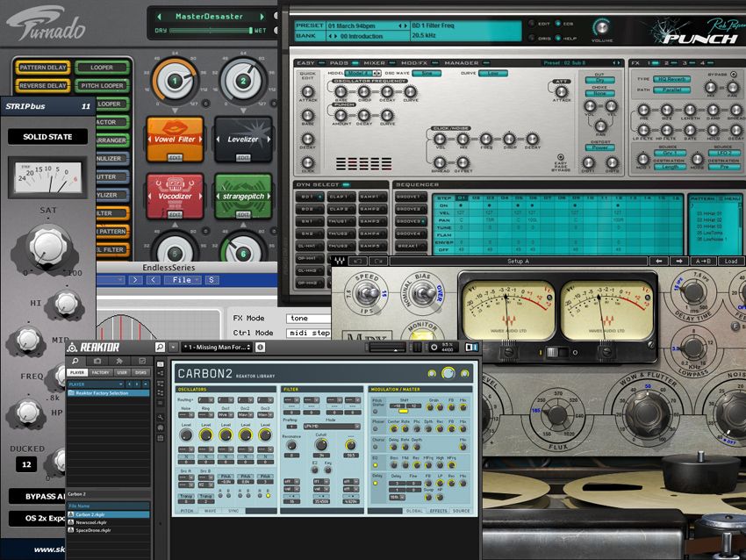Open the PLAYER dropdown in Reaktor browser
The height and width of the screenshot is (560, 746).
click(x=95, y=384)
